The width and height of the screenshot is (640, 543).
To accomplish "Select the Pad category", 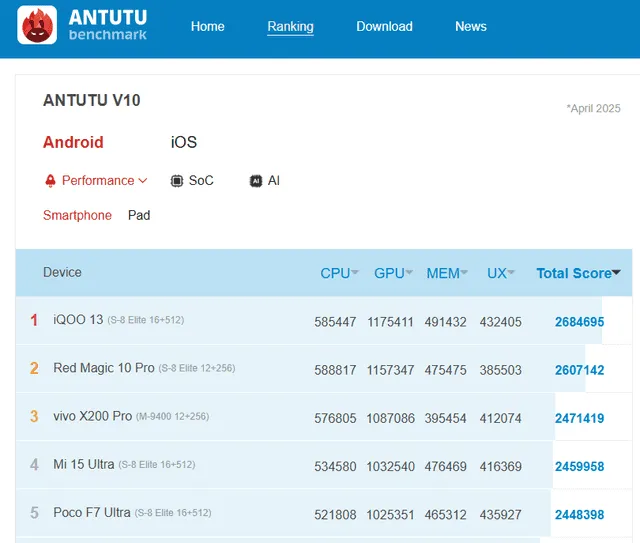I will 139,215.
